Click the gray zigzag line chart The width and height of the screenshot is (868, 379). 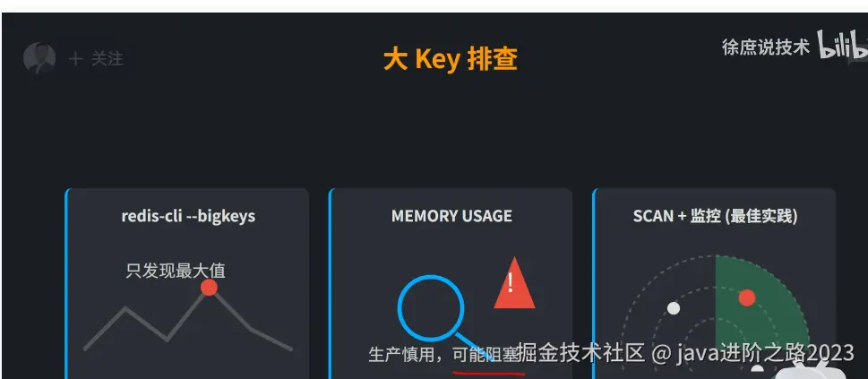pyautogui.click(x=187, y=322)
